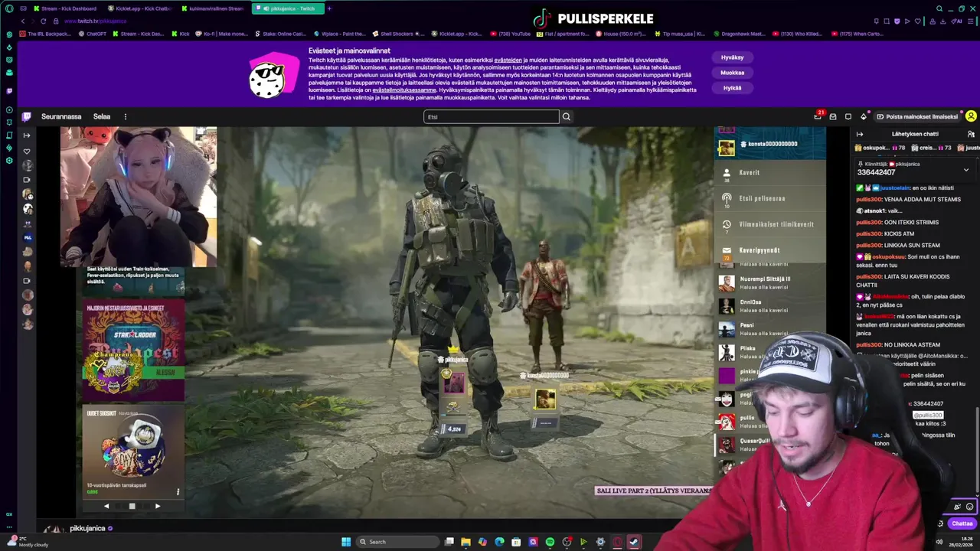Image resolution: width=980 pixels, height=551 pixels.
Task: Click the Windows taskbar Search box
Action: click(x=397, y=542)
